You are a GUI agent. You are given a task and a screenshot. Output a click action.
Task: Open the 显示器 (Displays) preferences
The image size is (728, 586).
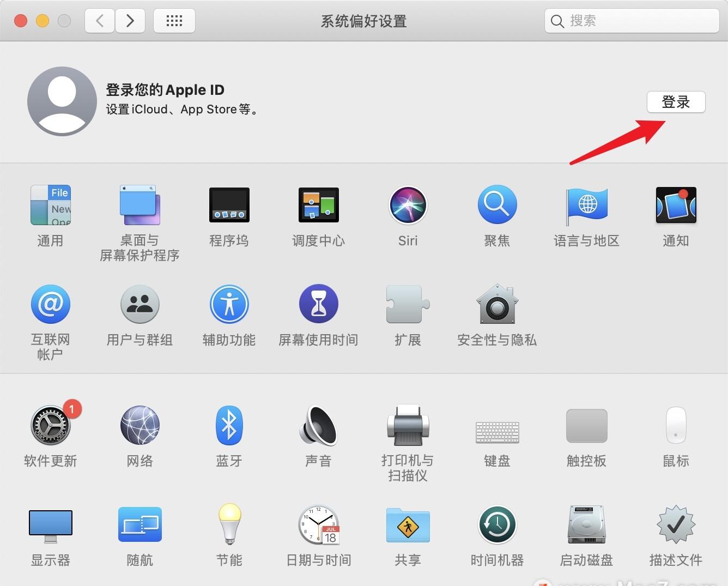[x=50, y=526]
